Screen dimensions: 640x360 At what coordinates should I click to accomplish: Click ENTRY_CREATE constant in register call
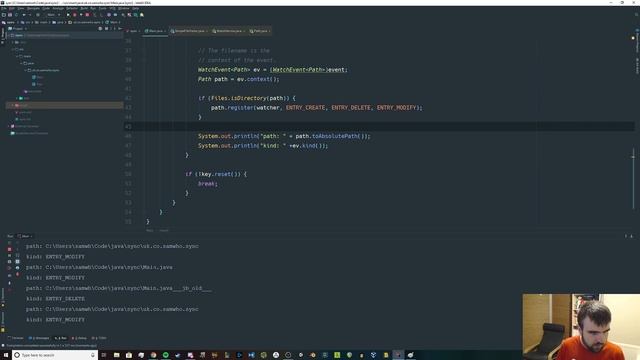click(x=306, y=108)
